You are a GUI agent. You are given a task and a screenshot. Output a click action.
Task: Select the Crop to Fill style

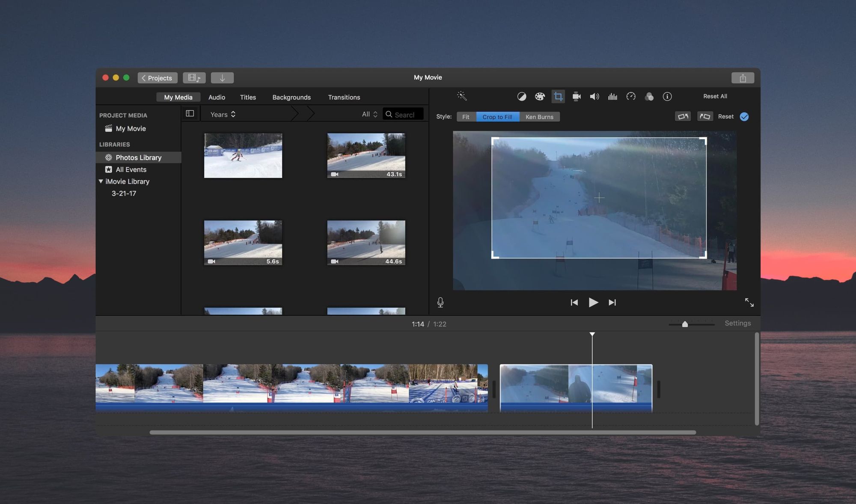tap(497, 117)
